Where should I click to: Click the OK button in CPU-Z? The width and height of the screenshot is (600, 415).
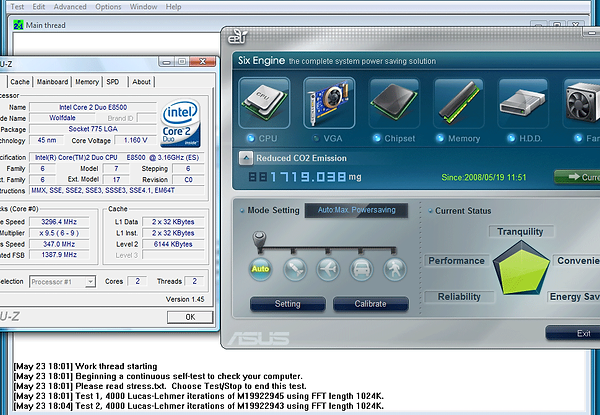(x=190, y=317)
